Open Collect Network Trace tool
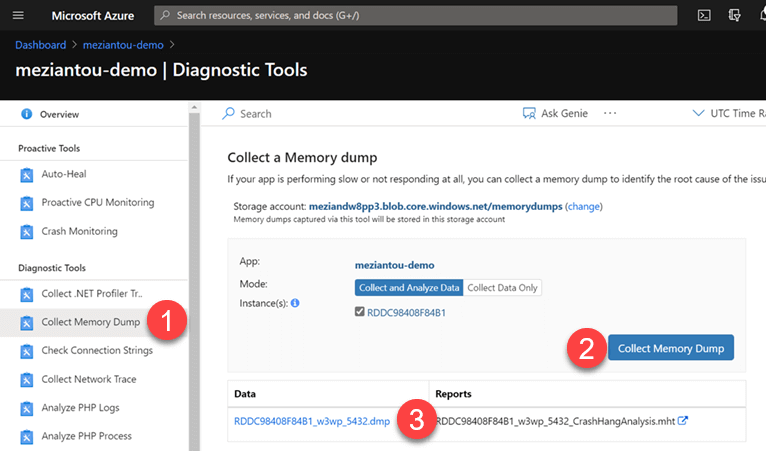Screen dimensions: 766x451 click(88, 379)
